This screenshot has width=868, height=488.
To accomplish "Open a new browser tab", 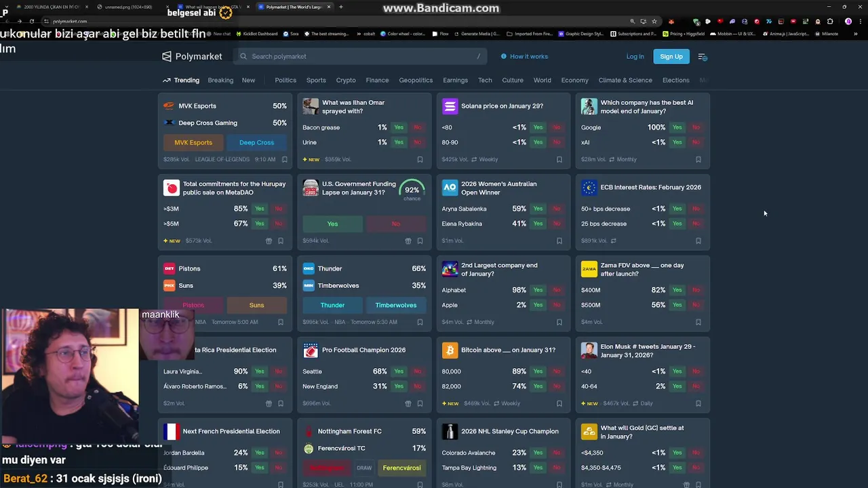I will click(340, 7).
